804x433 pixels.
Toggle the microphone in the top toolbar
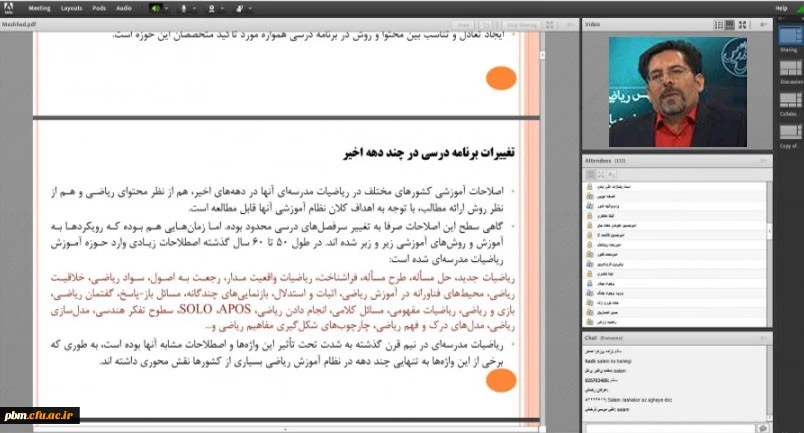[184, 8]
